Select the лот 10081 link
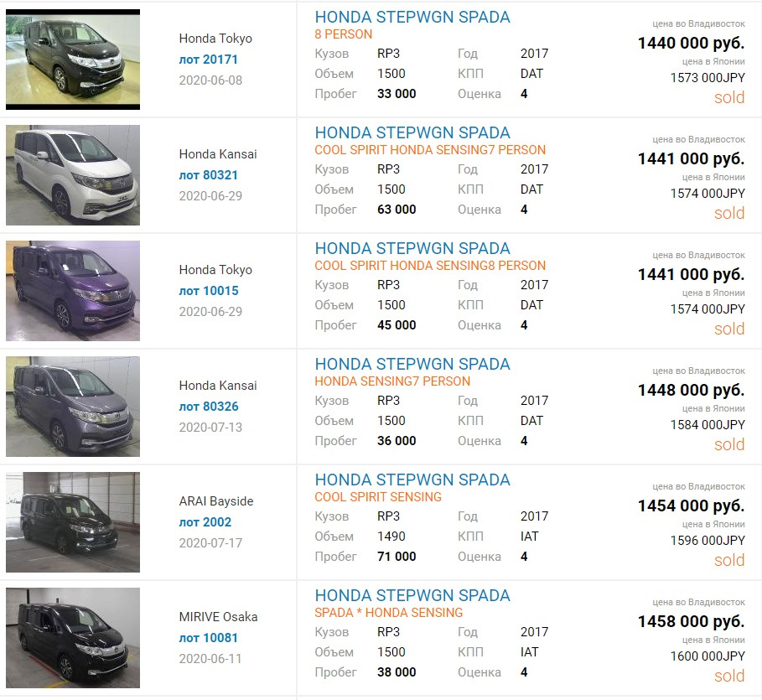762x700 pixels. 209,638
